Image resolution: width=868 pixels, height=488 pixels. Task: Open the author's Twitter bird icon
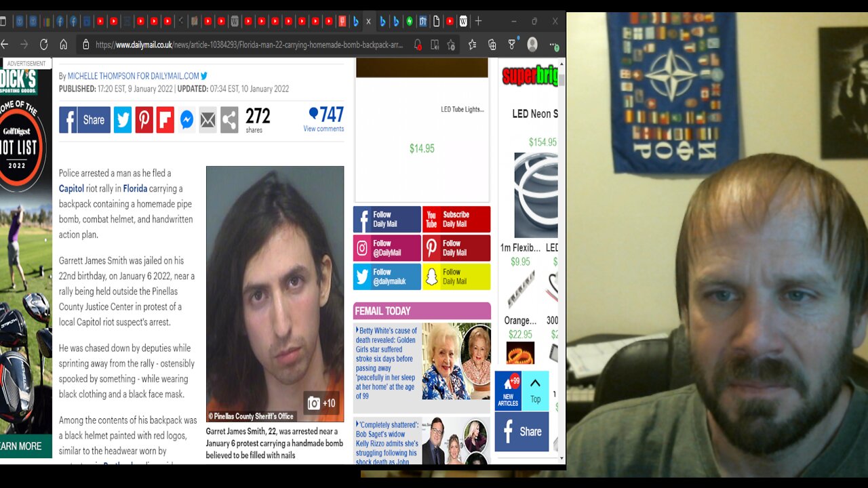click(x=204, y=77)
